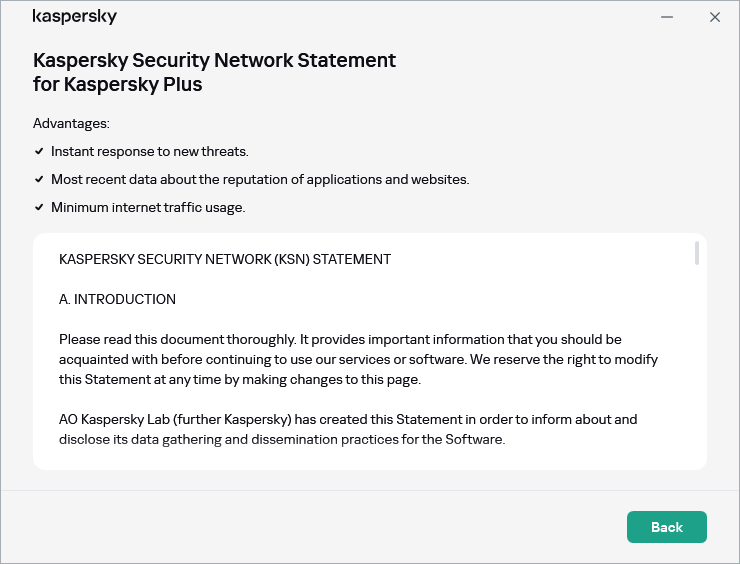Click 'Minimum internet traffic usage' text
The image size is (740, 564).
148,207
